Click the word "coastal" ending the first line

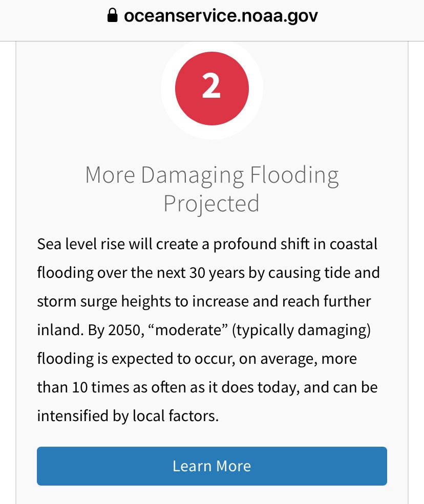(353, 244)
